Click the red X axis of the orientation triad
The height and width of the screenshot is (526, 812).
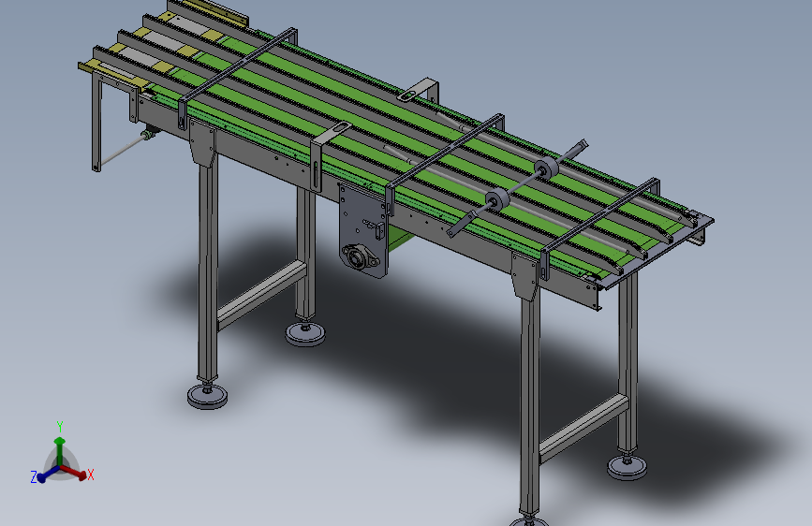point(74,472)
